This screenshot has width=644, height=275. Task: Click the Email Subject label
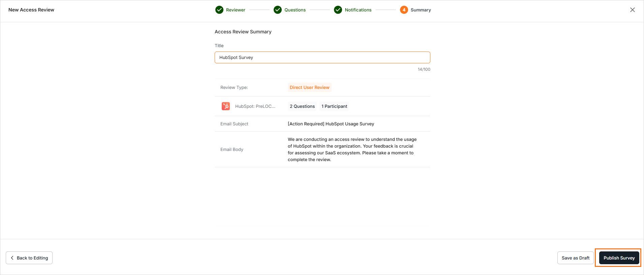234,124
